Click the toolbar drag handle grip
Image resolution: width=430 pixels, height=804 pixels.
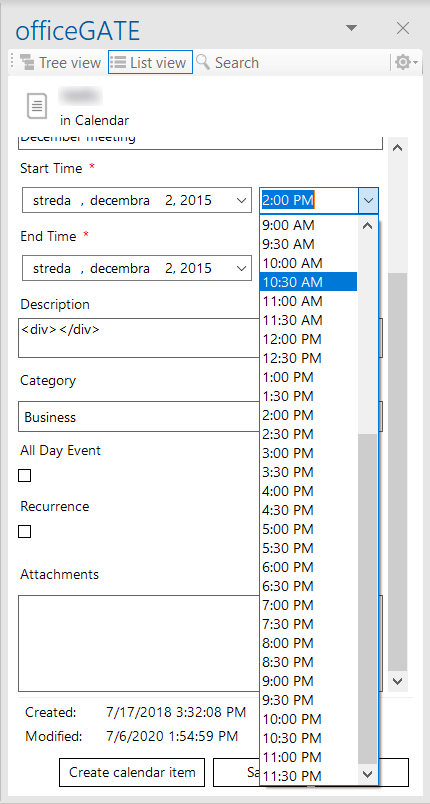(x=12, y=63)
